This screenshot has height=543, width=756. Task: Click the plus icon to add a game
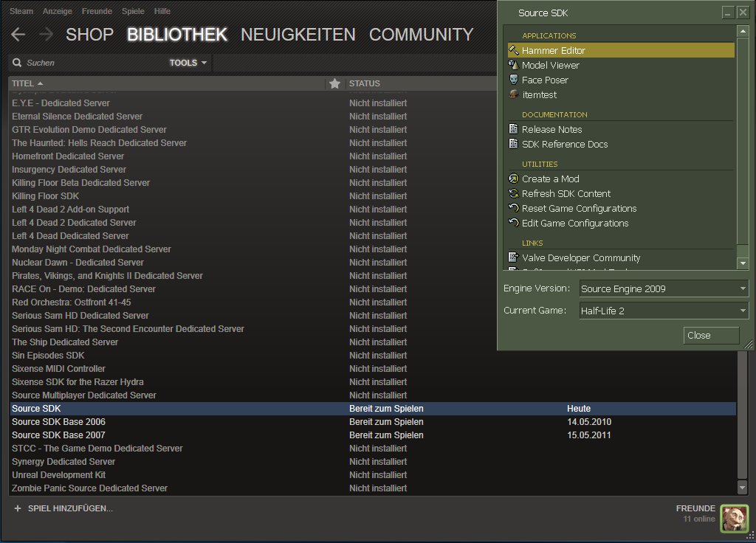coord(18,508)
